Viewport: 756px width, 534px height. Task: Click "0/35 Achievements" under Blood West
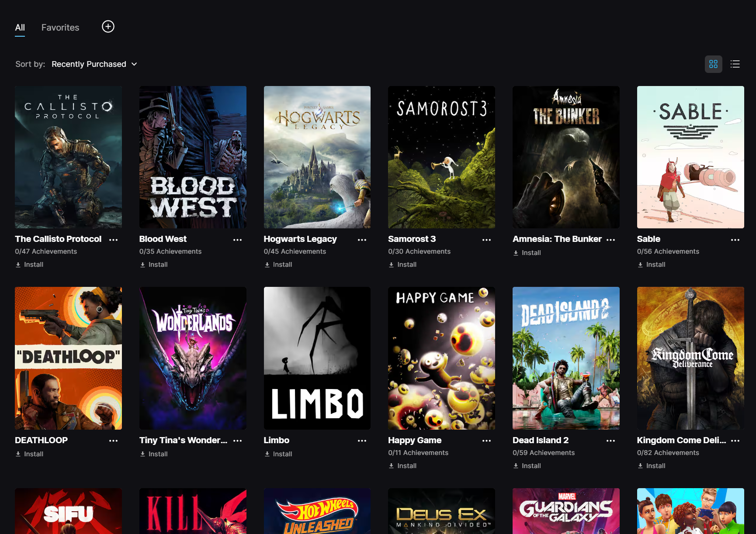tap(170, 251)
